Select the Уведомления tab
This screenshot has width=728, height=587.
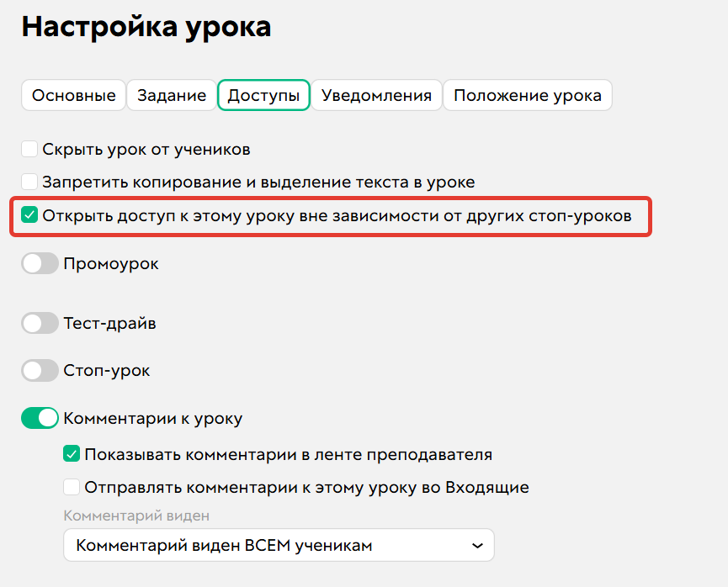pos(377,95)
